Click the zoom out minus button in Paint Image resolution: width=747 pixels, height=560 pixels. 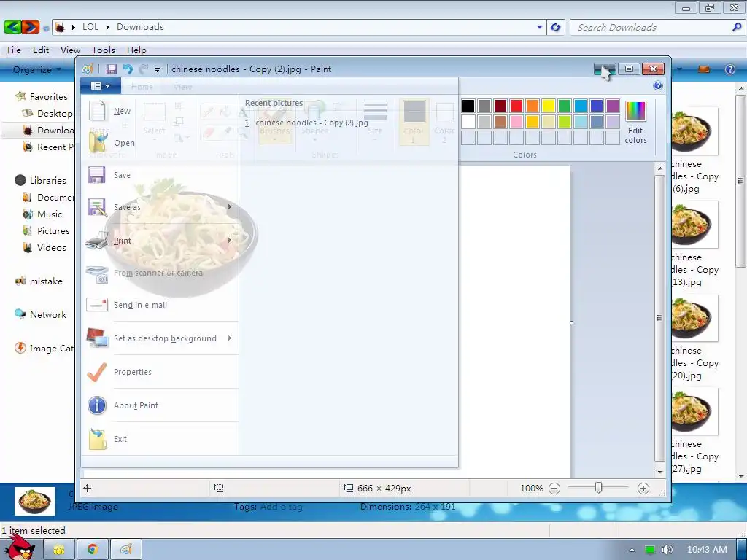point(554,489)
